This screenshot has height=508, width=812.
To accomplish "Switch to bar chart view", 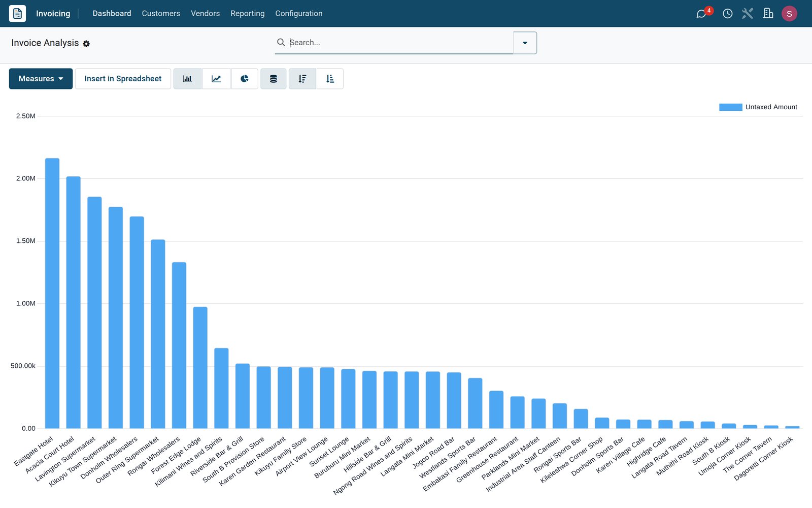I will point(187,79).
